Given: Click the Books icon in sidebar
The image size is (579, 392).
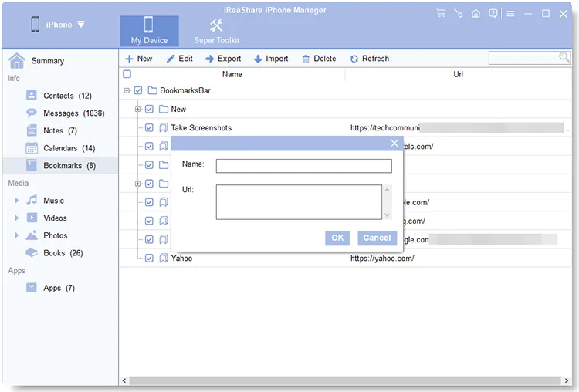Looking at the screenshot, I should point(32,252).
